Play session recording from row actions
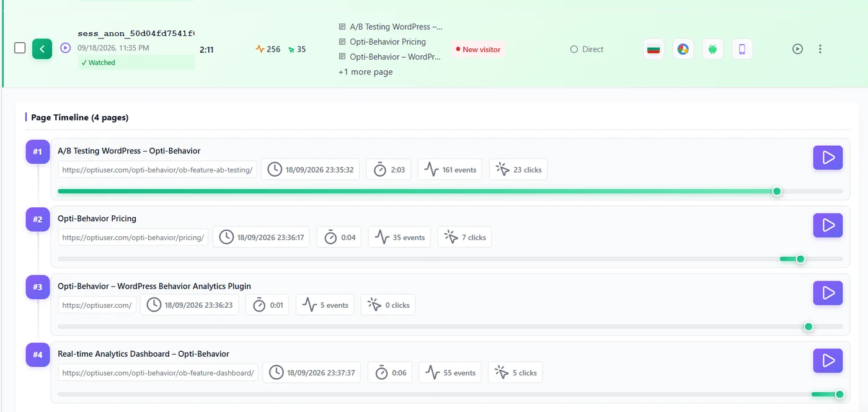This screenshot has width=868, height=412. (x=798, y=49)
